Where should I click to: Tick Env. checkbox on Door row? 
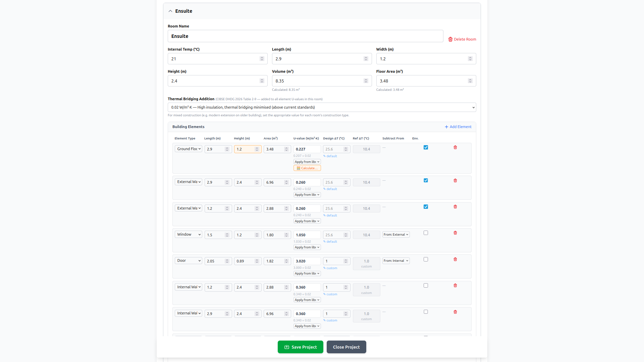426,259
